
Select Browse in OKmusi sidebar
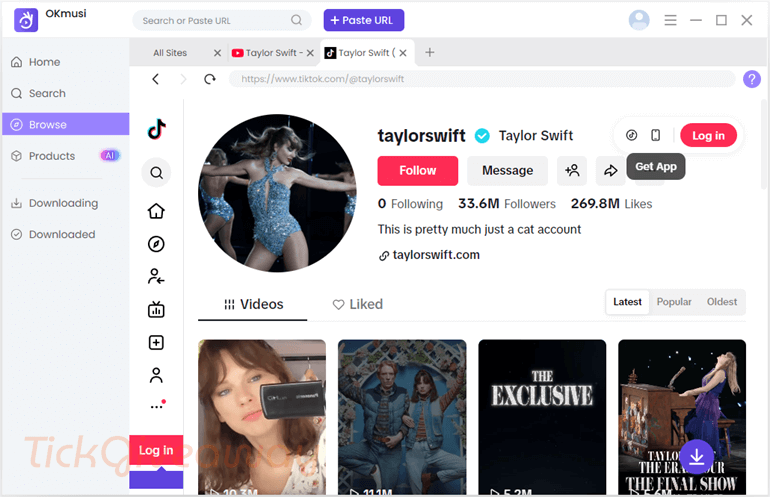(66, 124)
